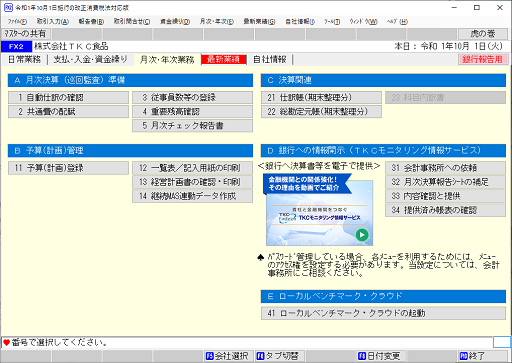This screenshot has height=363, width=512.
Task: Click the F4 タブ切替 function key button
Action: click(x=279, y=356)
